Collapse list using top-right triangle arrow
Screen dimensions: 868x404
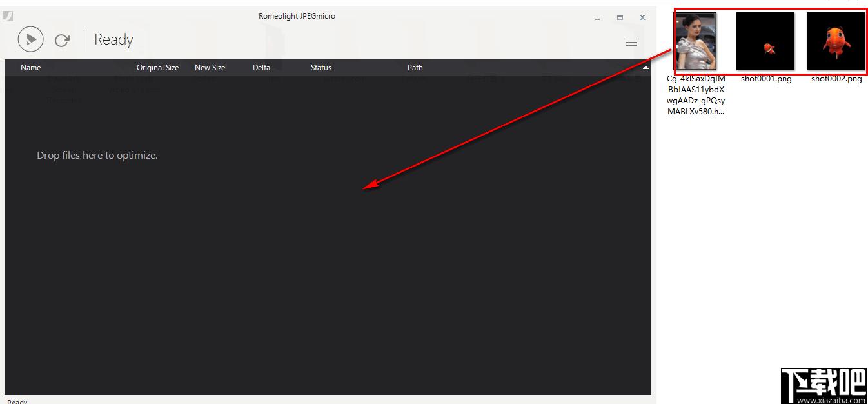(x=646, y=67)
